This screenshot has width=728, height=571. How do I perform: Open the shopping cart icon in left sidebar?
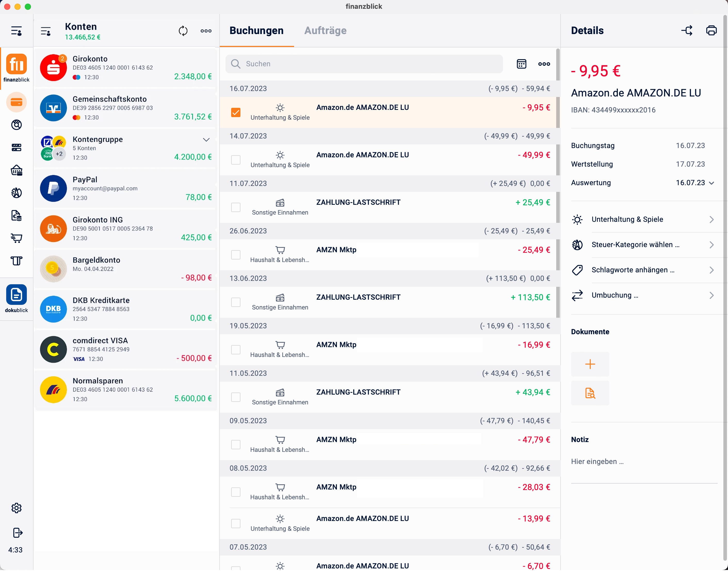point(17,238)
